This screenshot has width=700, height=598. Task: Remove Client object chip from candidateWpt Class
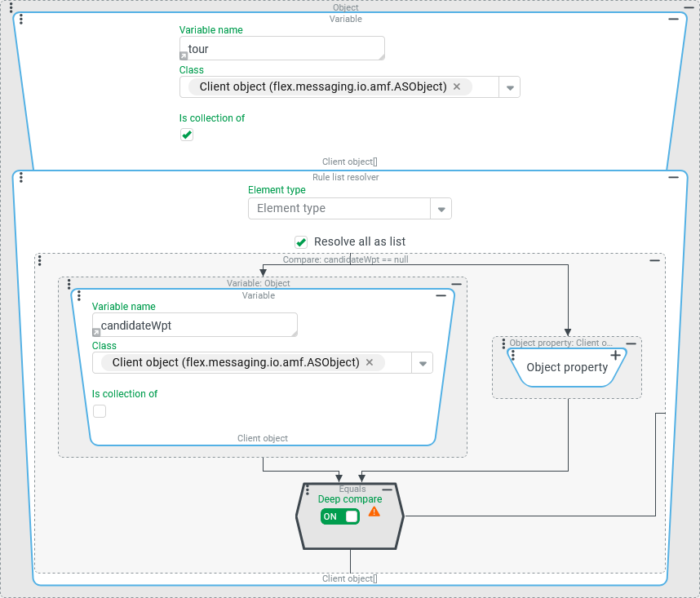tap(369, 362)
